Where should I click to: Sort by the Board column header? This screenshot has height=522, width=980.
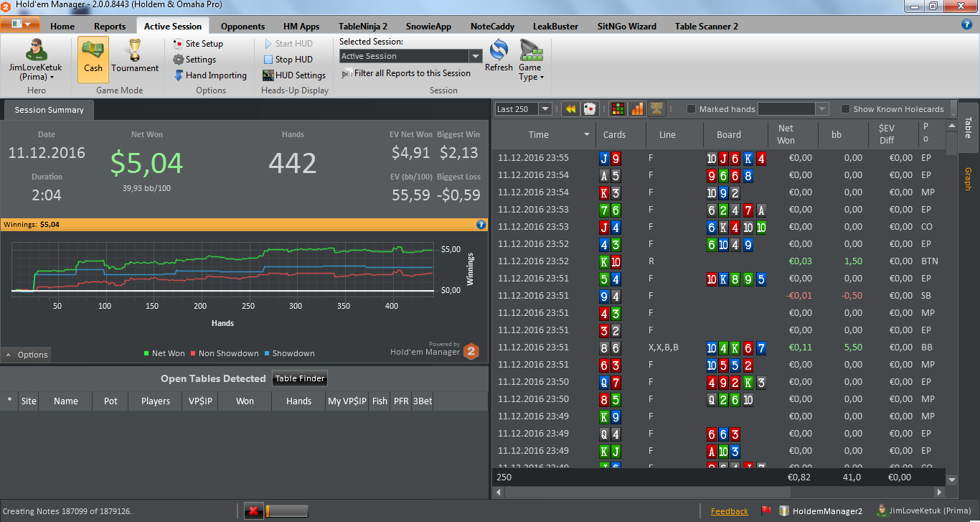coord(728,134)
